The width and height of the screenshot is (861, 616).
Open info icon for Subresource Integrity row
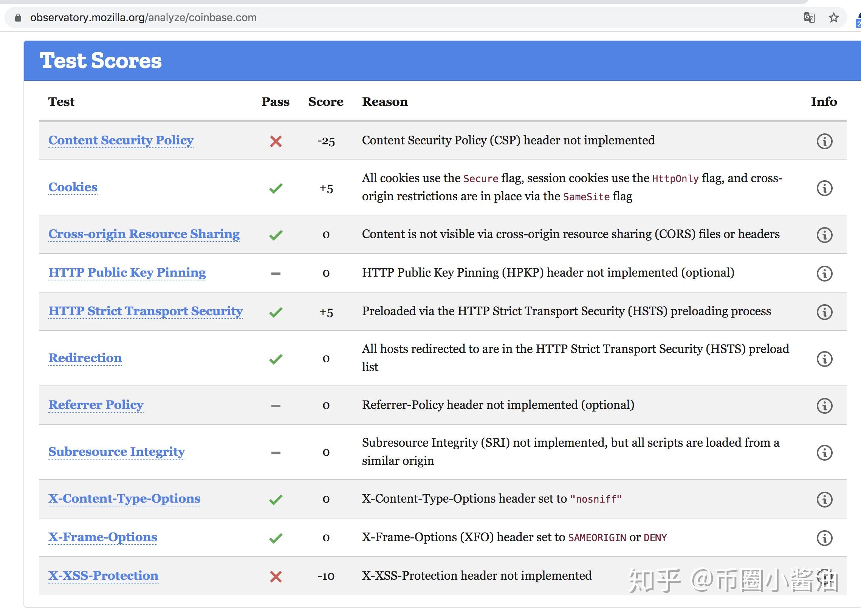[824, 452]
